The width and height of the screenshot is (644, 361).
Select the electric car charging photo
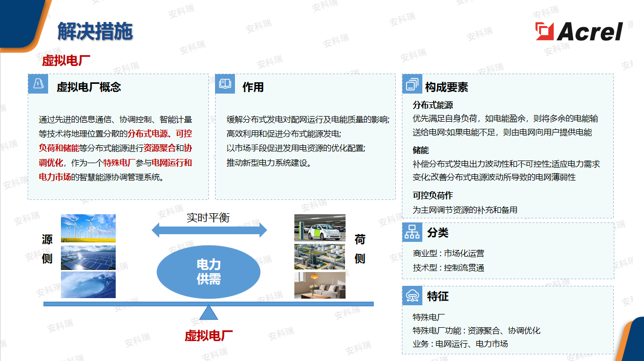click(320, 228)
